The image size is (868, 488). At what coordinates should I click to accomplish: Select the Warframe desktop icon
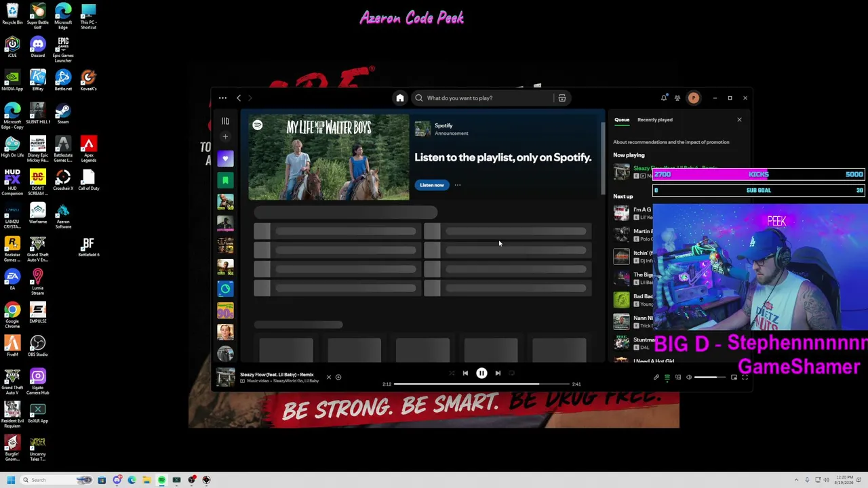point(37,213)
